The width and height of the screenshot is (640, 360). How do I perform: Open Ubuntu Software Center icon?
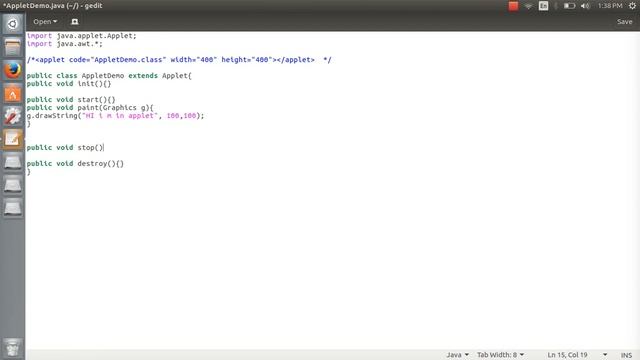(13, 93)
